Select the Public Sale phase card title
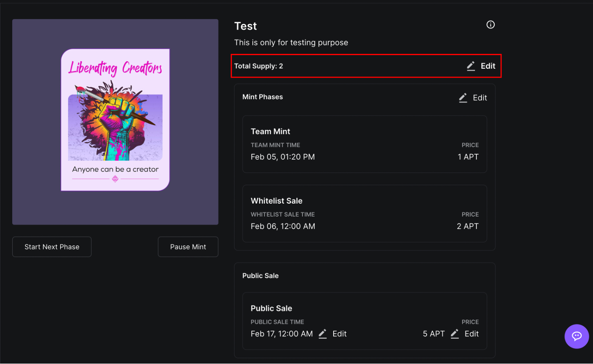The height and width of the screenshot is (364, 593). pos(271,308)
